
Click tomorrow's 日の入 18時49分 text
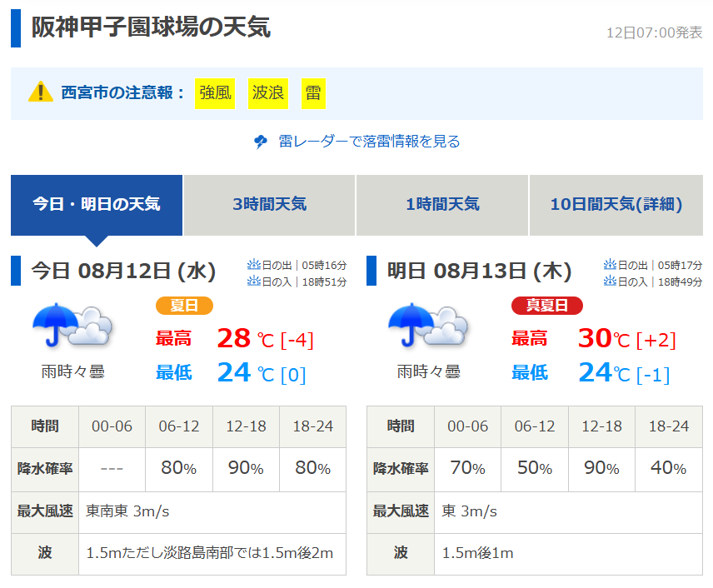pyautogui.click(x=661, y=282)
